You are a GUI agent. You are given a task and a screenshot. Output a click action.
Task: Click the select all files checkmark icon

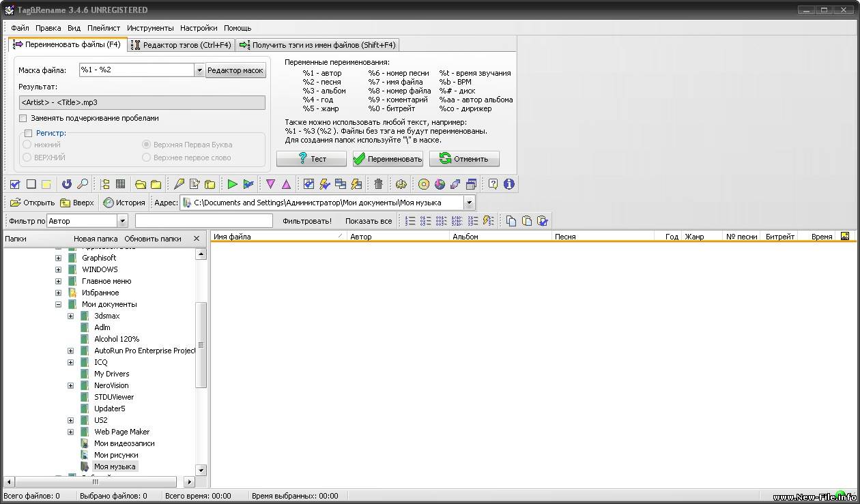pyautogui.click(x=15, y=184)
